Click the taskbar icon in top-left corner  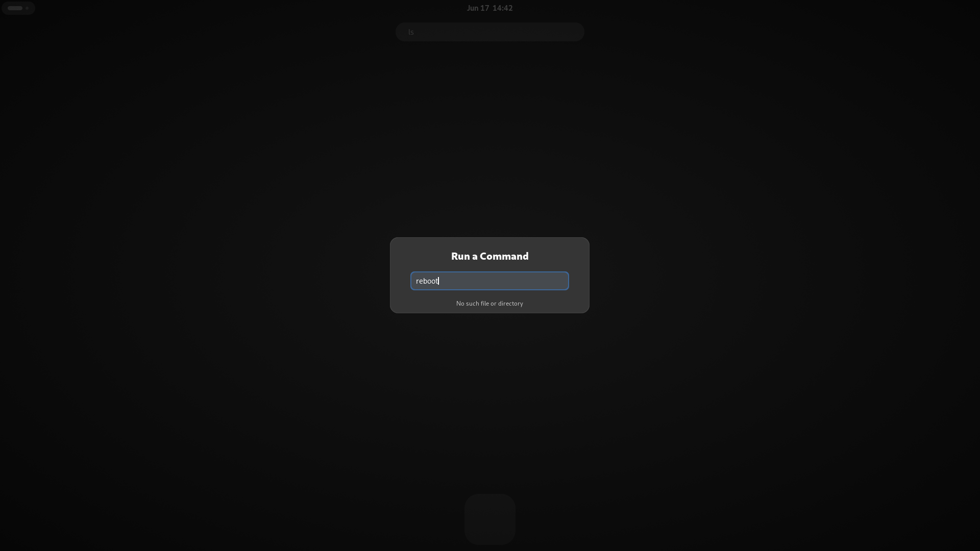pos(18,8)
